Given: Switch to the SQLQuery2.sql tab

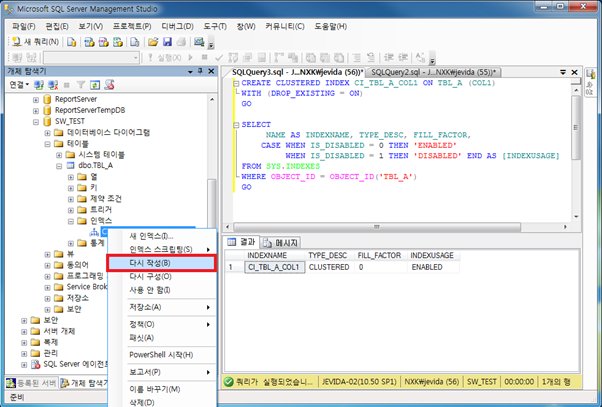Looking at the screenshot, I should click(433, 72).
